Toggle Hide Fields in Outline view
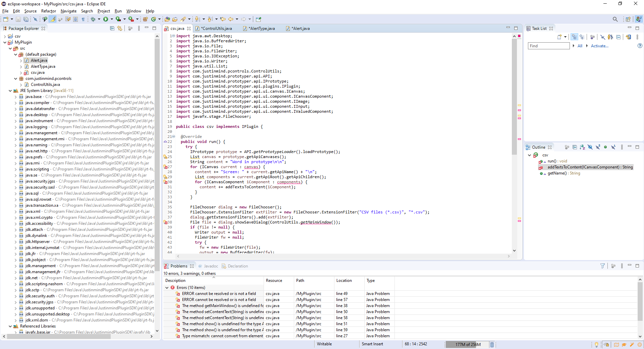 [590, 147]
